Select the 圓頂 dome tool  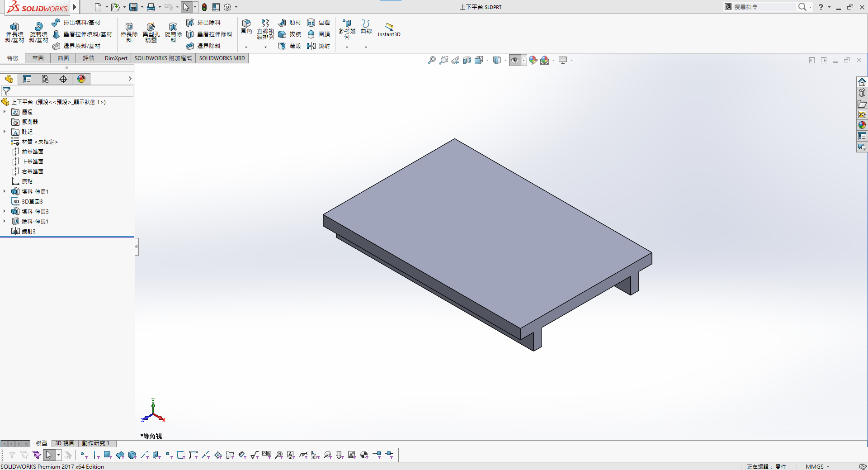point(319,34)
